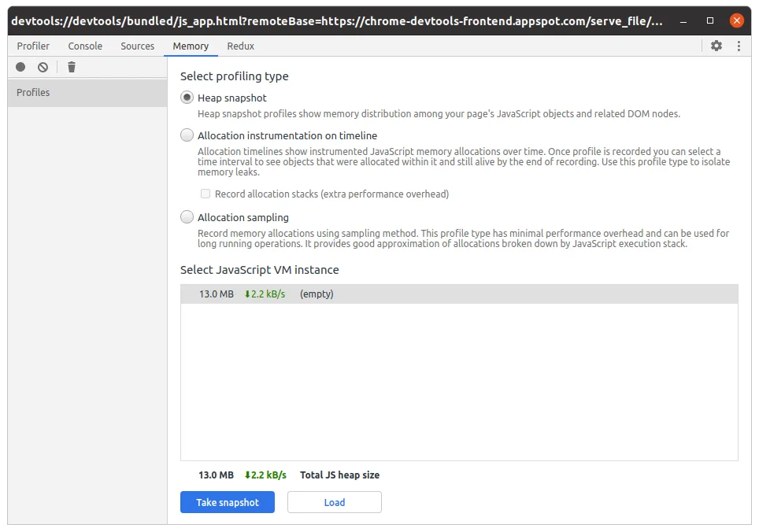Click the Total JS heap size summary row
The width and height of the screenshot is (759, 532).
pyautogui.click(x=339, y=475)
